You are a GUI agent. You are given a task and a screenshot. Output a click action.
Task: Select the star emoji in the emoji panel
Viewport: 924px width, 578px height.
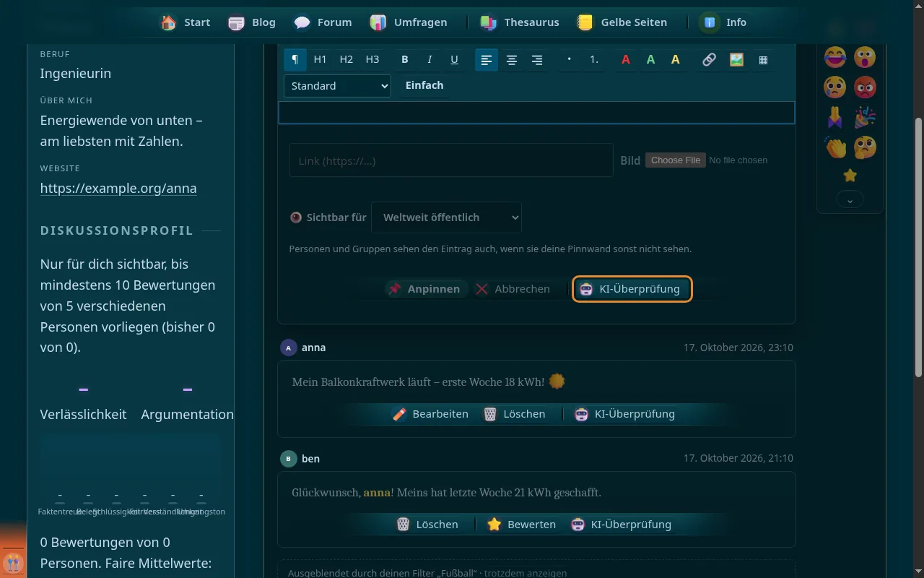tap(850, 176)
